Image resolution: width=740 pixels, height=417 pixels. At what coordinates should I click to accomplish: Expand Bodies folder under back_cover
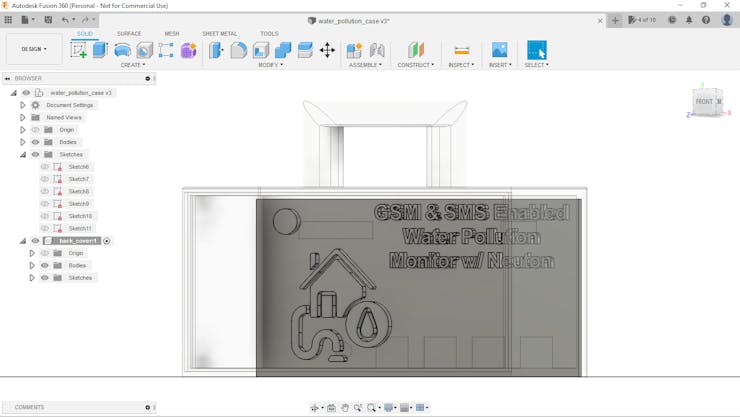tap(32, 266)
